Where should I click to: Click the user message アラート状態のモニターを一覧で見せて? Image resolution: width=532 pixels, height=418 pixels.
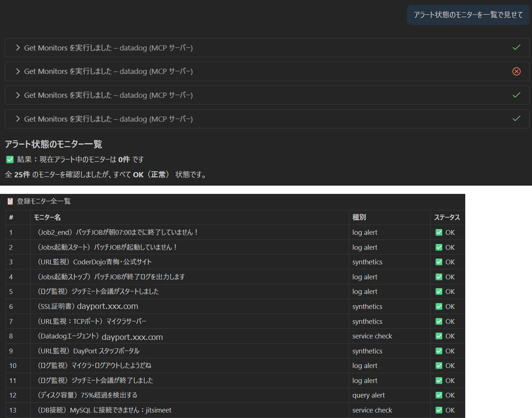[x=468, y=15]
